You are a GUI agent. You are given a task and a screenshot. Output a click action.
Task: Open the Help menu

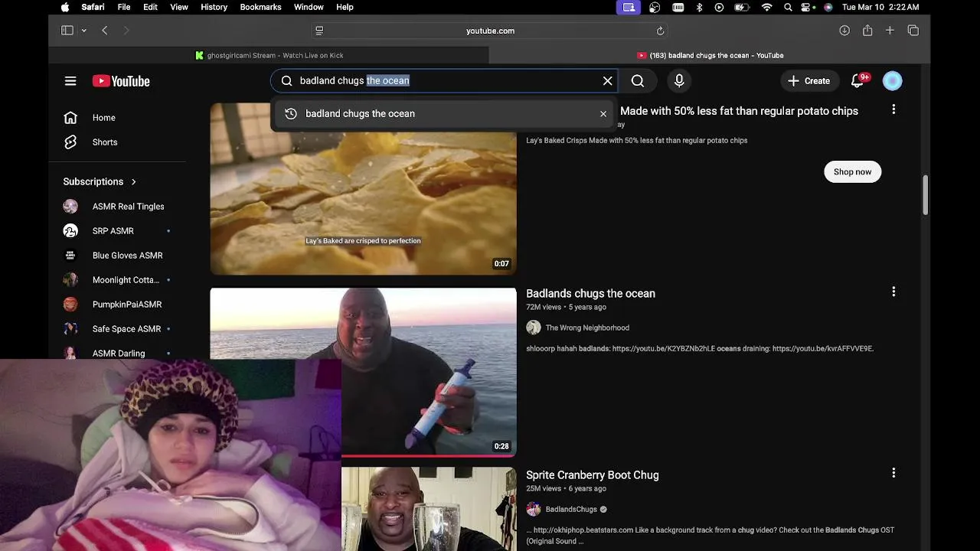pyautogui.click(x=345, y=7)
